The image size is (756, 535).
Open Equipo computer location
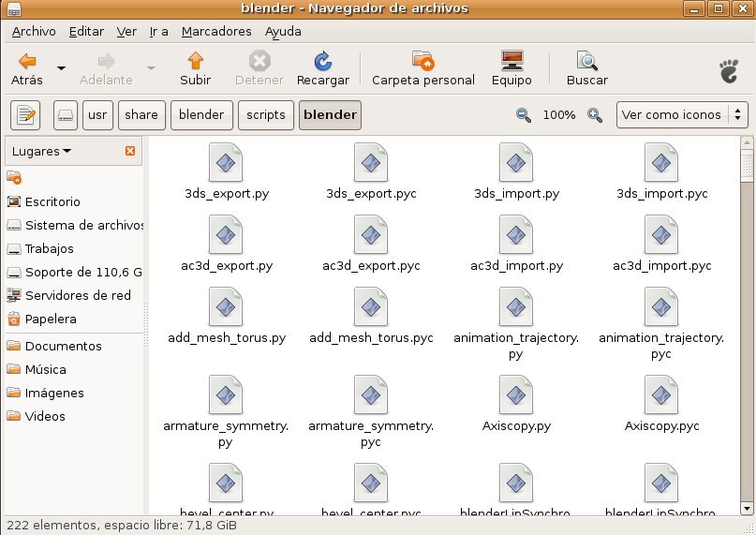pos(511,69)
